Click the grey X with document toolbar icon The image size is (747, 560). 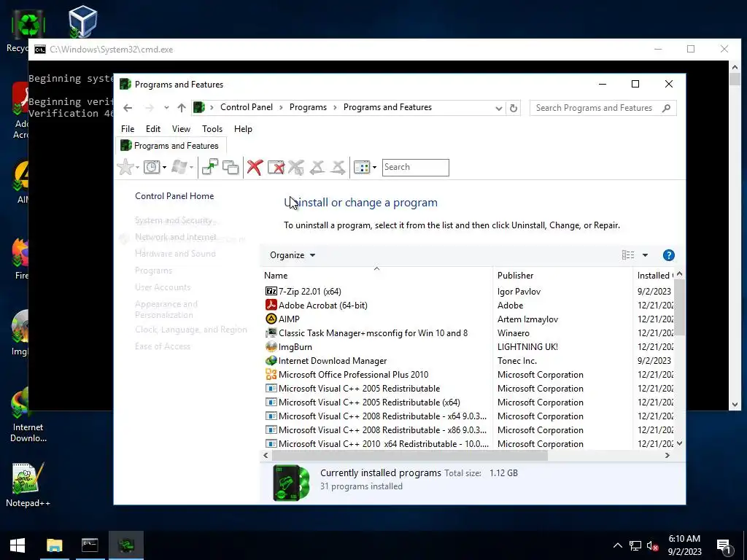click(296, 167)
